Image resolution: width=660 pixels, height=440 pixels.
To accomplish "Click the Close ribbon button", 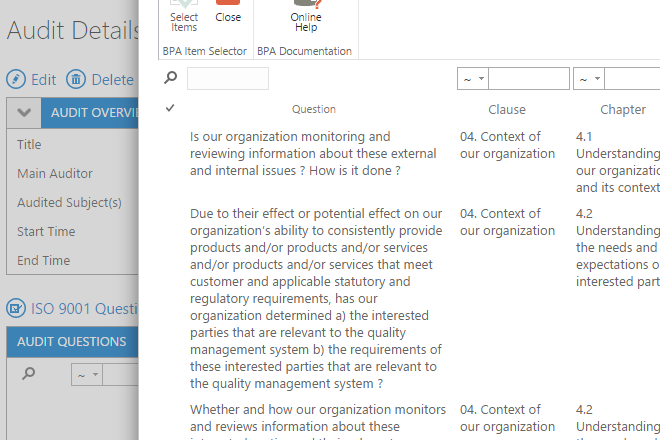I will (x=228, y=13).
